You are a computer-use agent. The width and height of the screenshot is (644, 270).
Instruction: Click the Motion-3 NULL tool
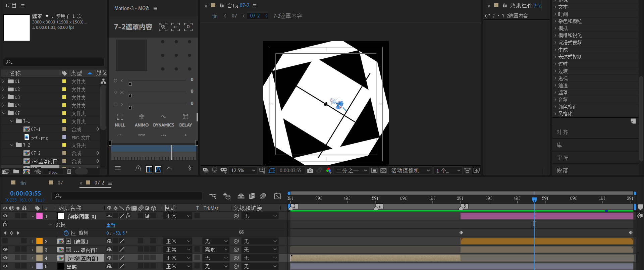coord(120,120)
